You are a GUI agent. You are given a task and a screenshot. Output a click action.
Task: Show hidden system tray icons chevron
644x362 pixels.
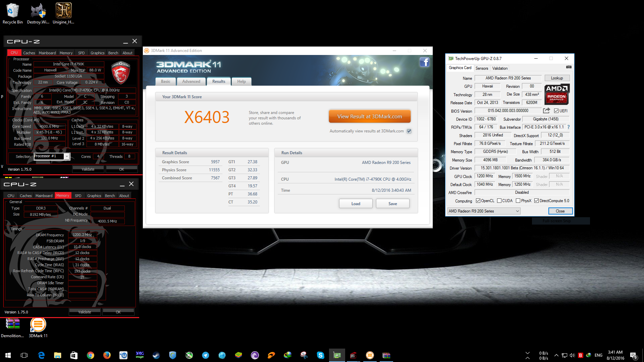point(556,355)
